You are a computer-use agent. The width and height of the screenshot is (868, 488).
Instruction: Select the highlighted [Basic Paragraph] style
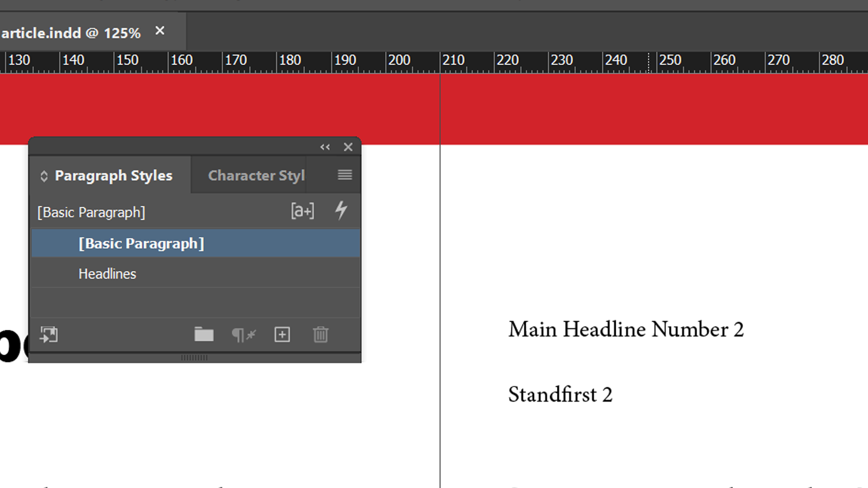pos(141,244)
